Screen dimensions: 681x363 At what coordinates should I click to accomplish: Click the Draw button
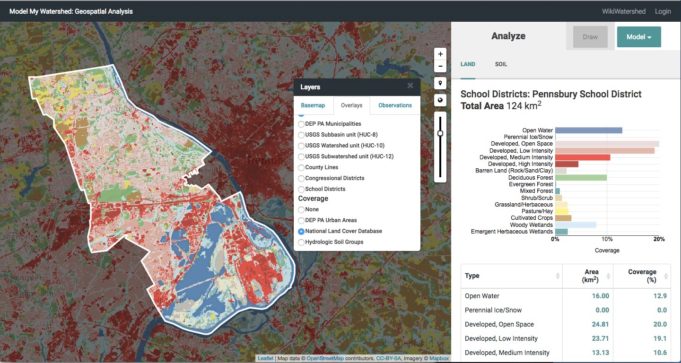[x=590, y=37]
